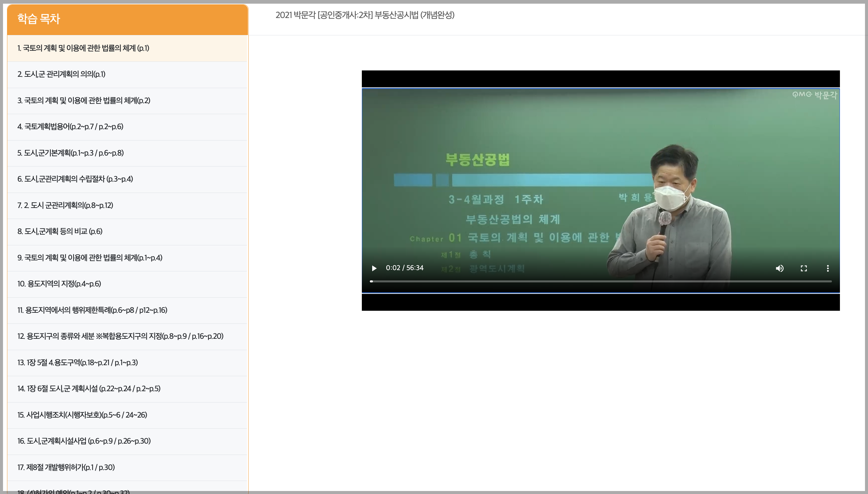
Task: Go to lesson 4 국토계획법용어
Action: tap(70, 127)
